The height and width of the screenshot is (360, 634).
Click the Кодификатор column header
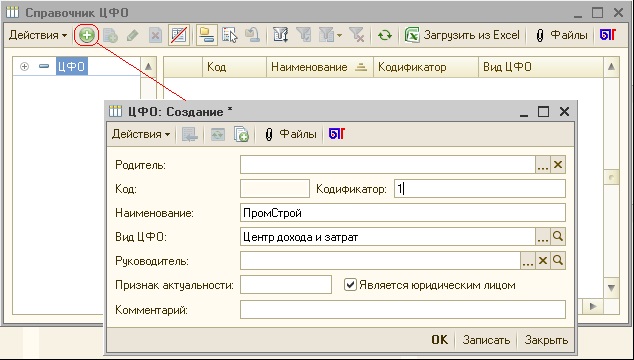[426, 67]
